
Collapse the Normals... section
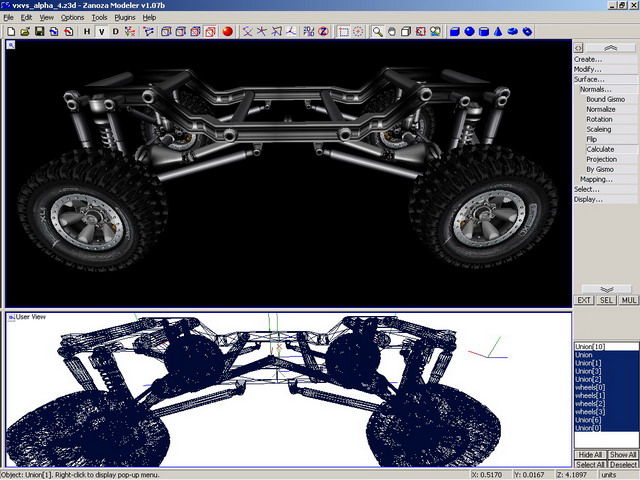click(595, 89)
